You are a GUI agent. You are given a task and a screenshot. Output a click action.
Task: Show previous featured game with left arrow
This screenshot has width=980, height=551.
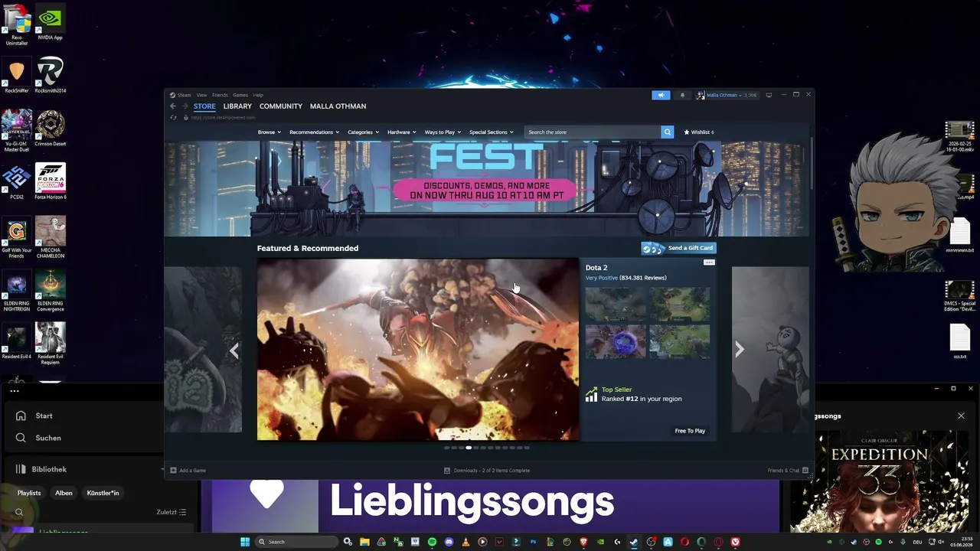tap(234, 350)
